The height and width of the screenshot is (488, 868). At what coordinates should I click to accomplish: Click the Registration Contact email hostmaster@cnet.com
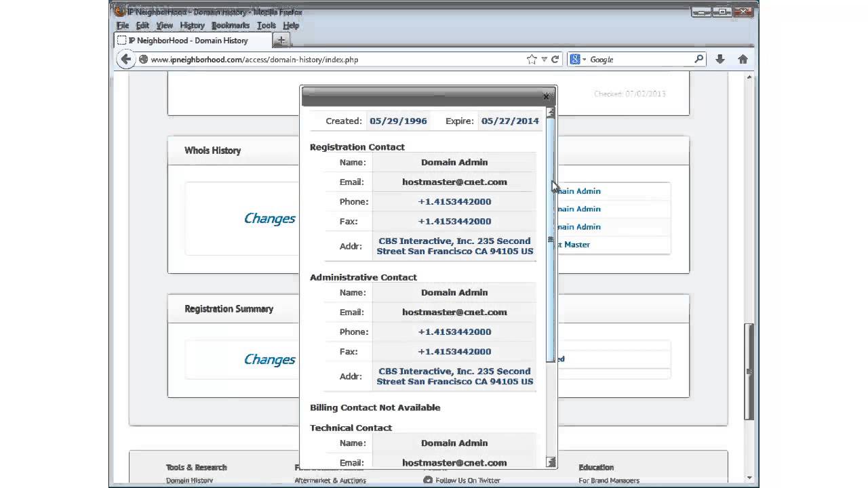pyautogui.click(x=454, y=182)
